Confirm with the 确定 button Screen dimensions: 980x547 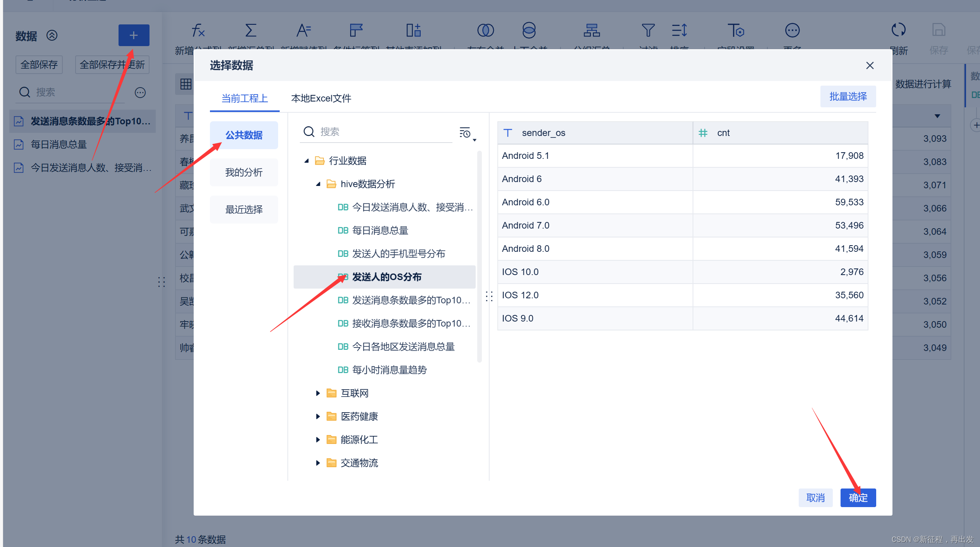click(x=858, y=498)
